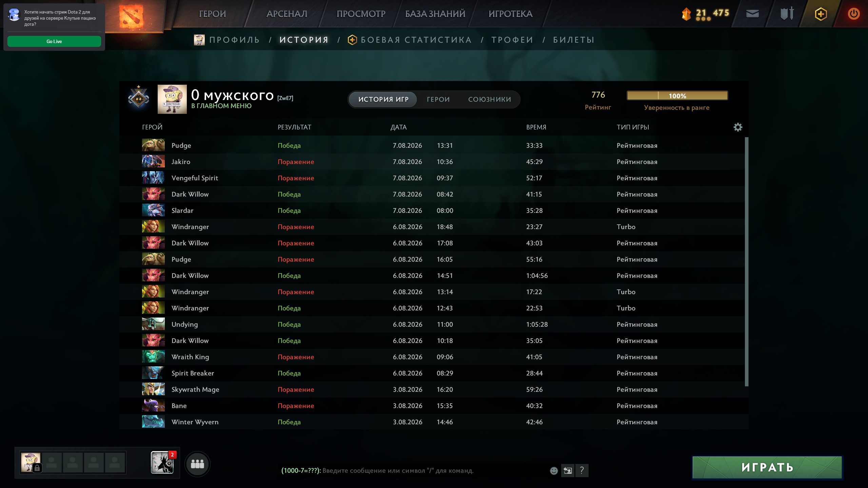Screen dimensions: 868x488
Task: Open the mail inbox envelope icon
Action: point(752,14)
